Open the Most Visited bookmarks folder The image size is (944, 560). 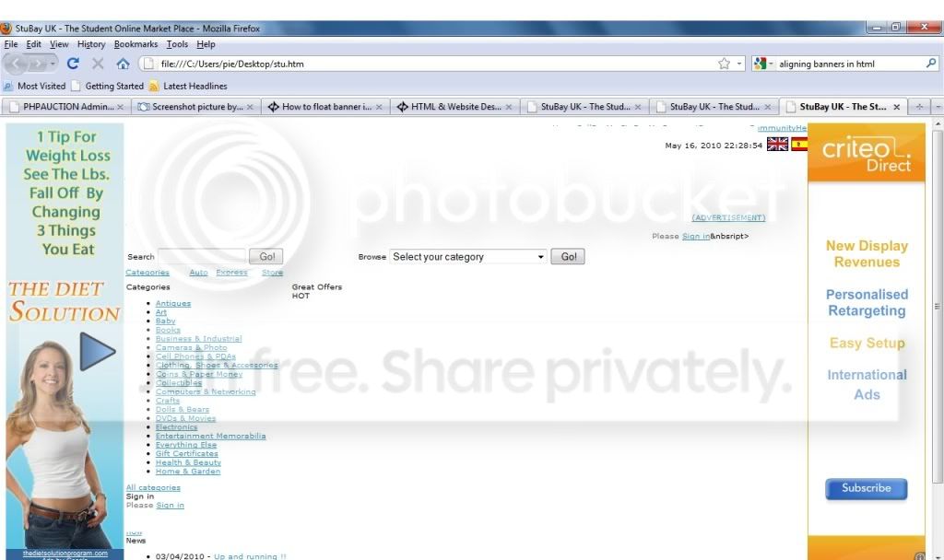point(35,86)
